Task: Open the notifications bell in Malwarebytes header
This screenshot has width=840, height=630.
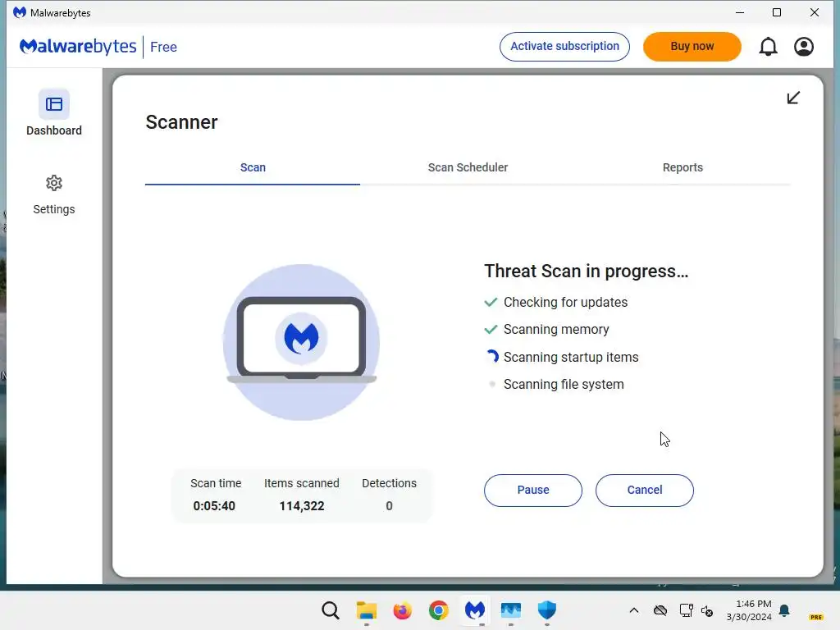Action: point(768,47)
